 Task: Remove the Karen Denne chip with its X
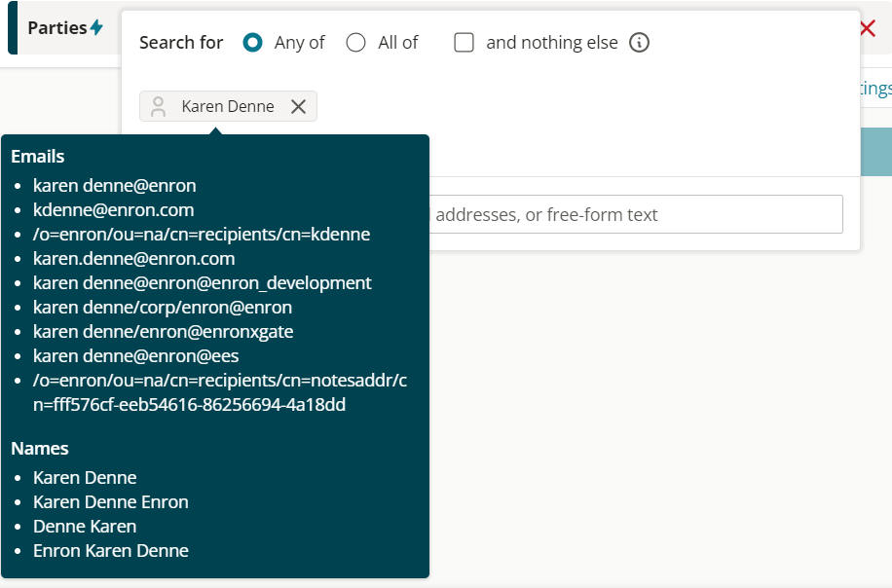coord(298,107)
